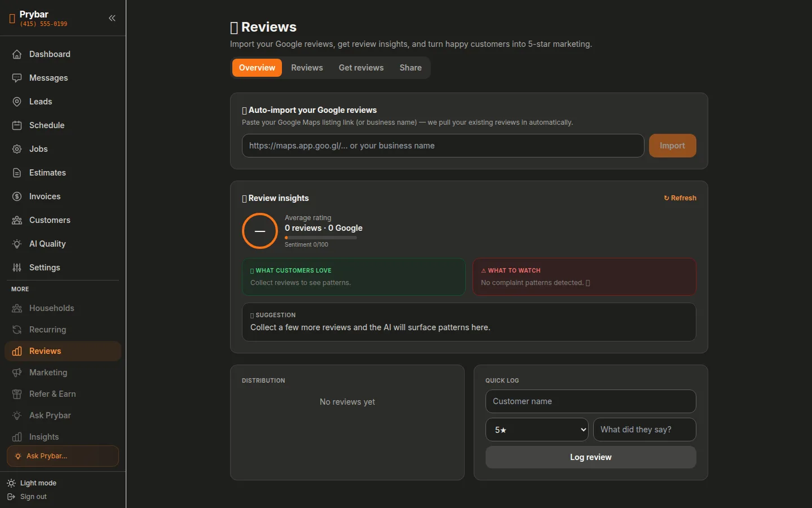812x508 pixels.
Task: Click the Invoices dollar icon
Action: click(x=17, y=196)
